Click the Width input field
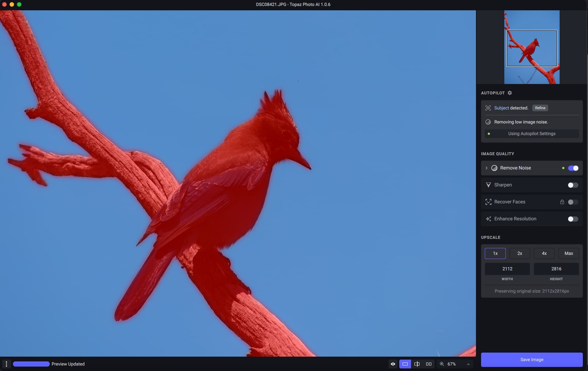 click(507, 269)
